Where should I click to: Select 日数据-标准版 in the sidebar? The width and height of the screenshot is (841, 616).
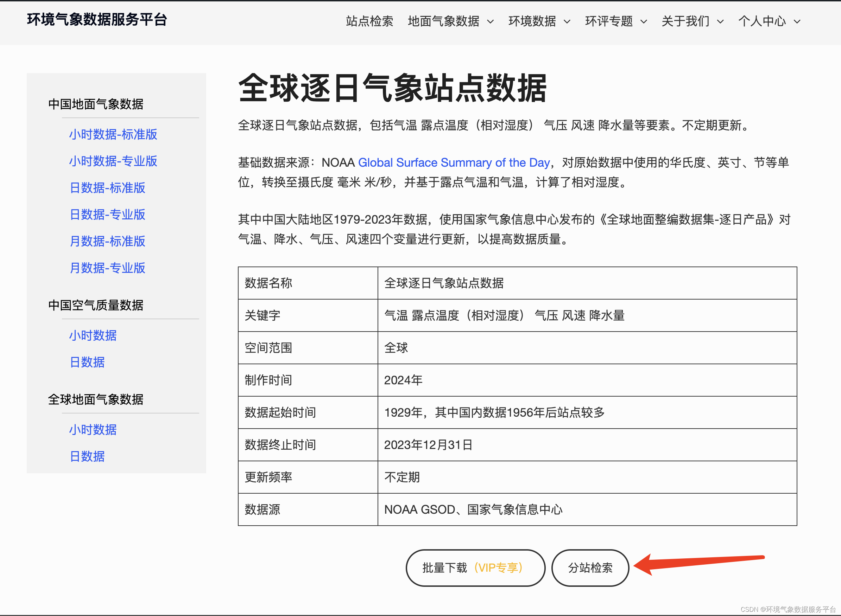pyautogui.click(x=107, y=187)
